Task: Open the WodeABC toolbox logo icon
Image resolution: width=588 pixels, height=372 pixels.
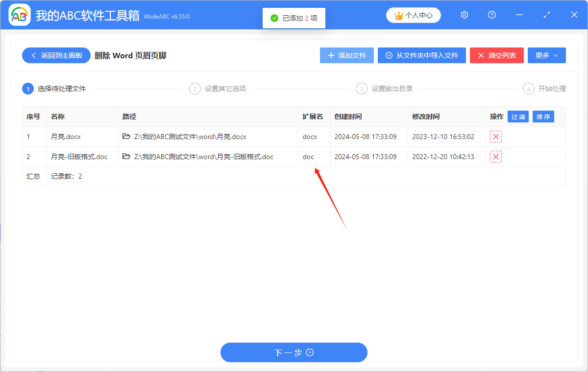Action: coord(20,15)
